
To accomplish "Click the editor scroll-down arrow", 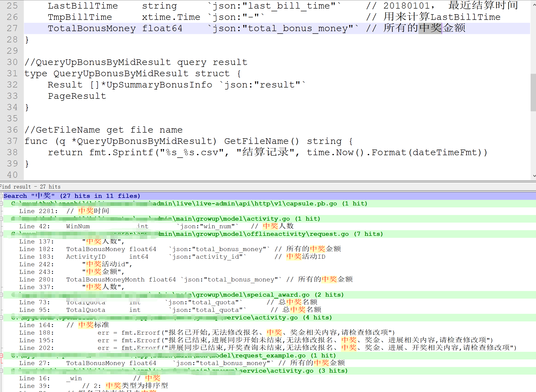I will pos(534,176).
